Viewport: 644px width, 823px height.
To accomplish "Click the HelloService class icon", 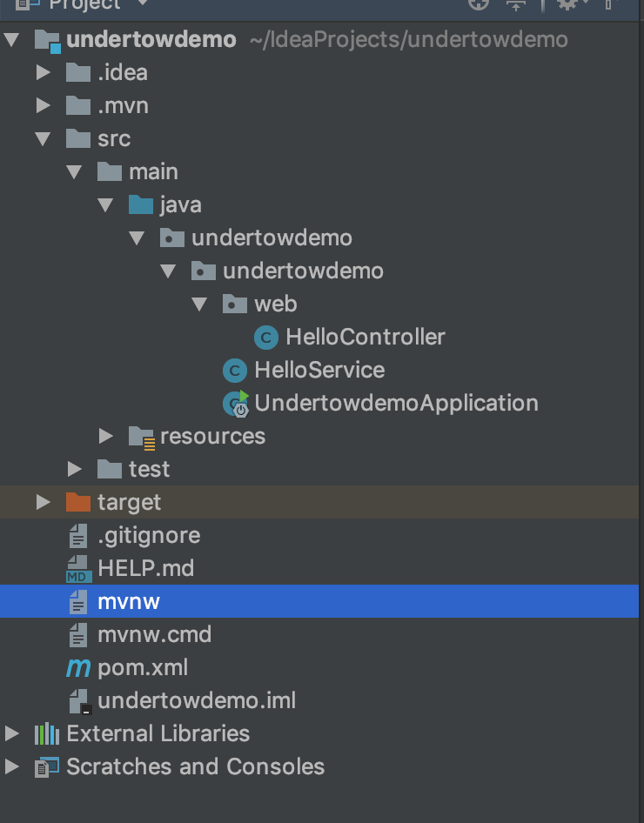I will 234,371.
